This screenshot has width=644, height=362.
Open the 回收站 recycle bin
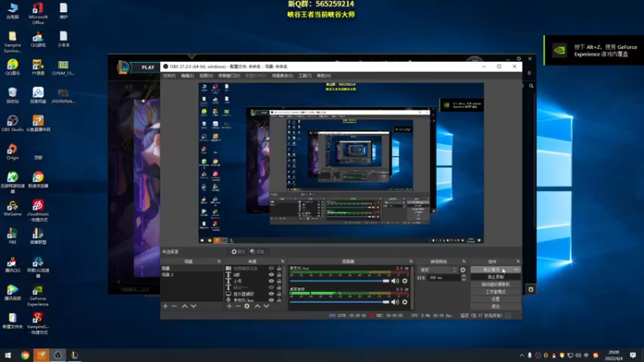pos(12,95)
